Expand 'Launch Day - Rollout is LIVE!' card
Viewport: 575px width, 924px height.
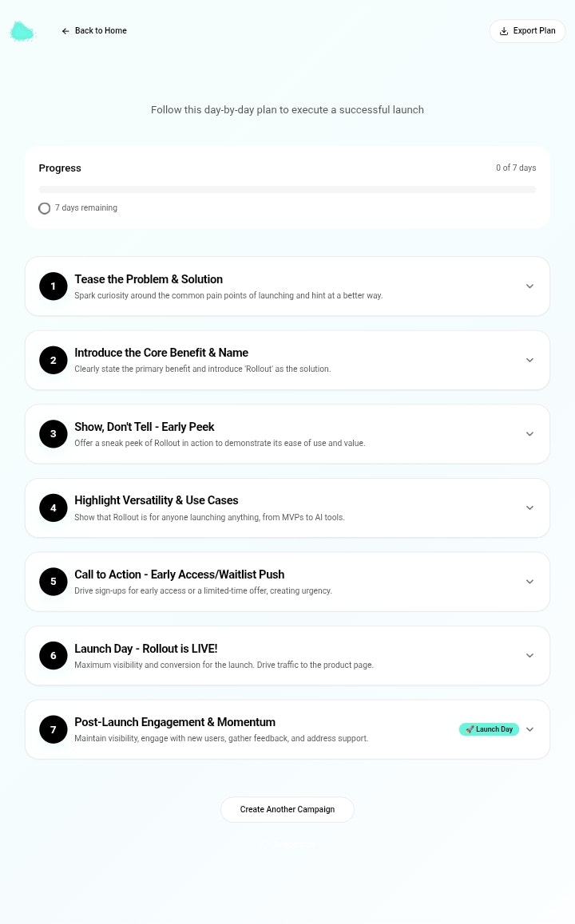[x=529, y=655]
